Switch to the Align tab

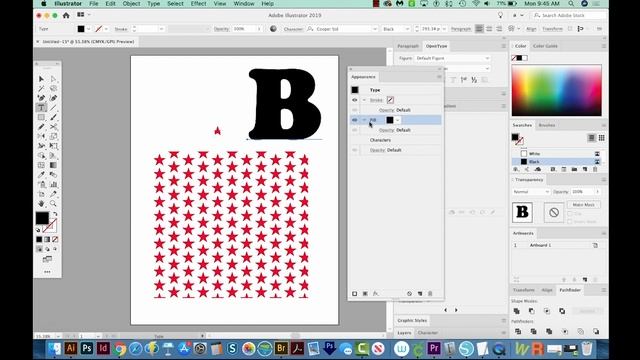[547, 290]
